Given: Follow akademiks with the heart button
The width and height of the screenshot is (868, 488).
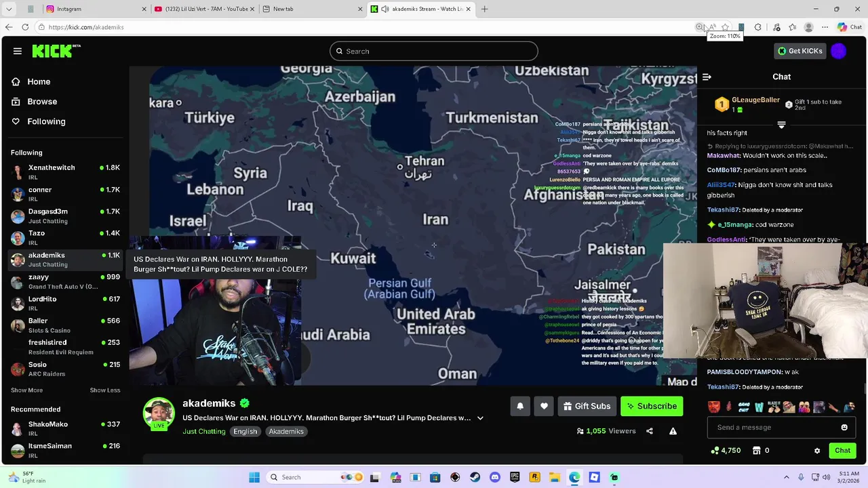Looking at the screenshot, I should point(544,406).
